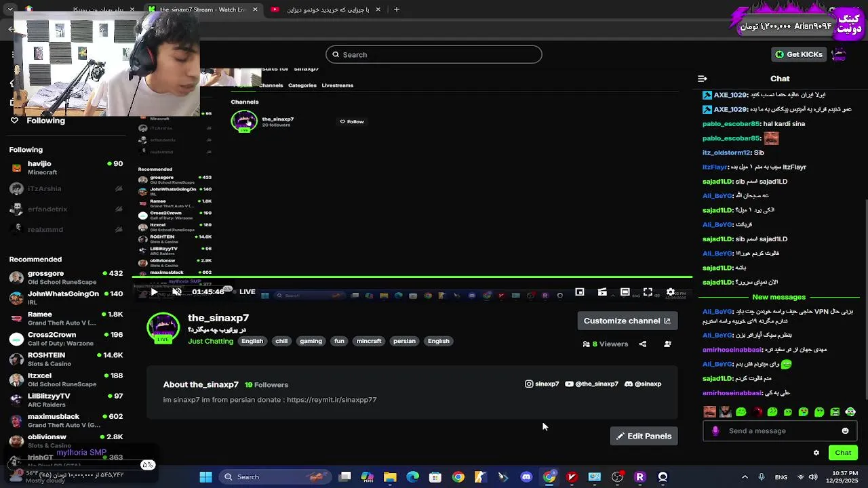
Task: Click Edit Panels button
Action: [644, 436]
